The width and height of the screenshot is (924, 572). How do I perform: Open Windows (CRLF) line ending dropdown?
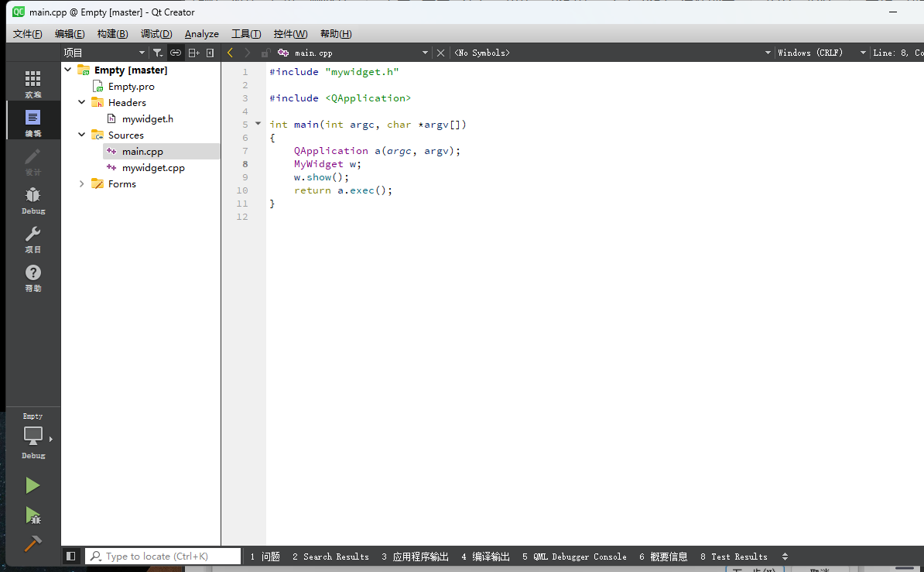click(x=822, y=53)
